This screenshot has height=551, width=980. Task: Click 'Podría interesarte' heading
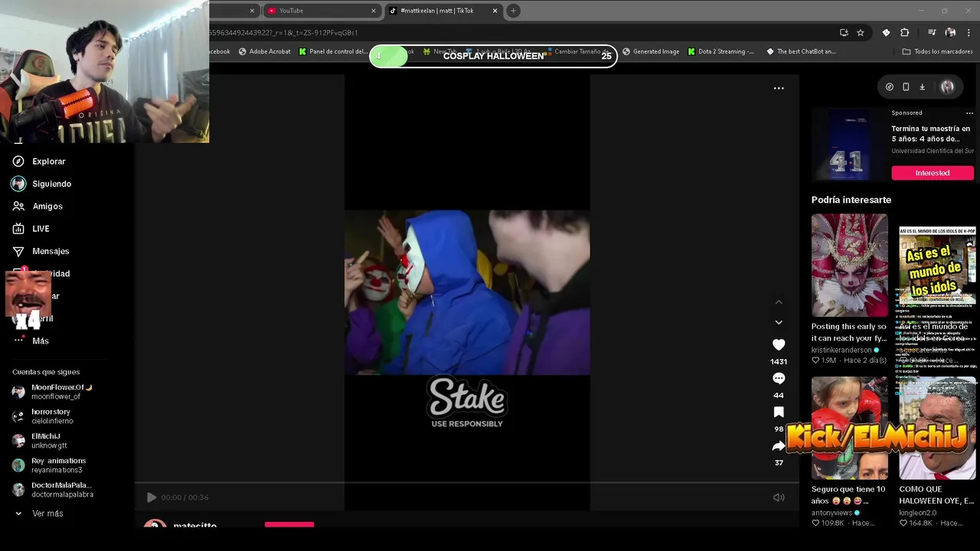(x=851, y=200)
